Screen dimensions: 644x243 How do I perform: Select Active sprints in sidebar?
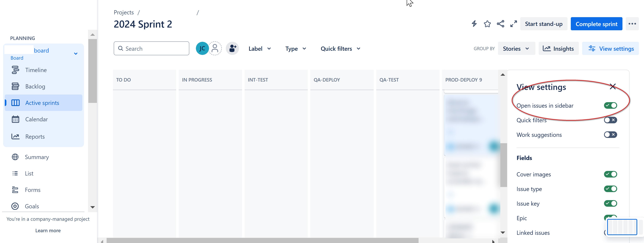pos(43,103)
